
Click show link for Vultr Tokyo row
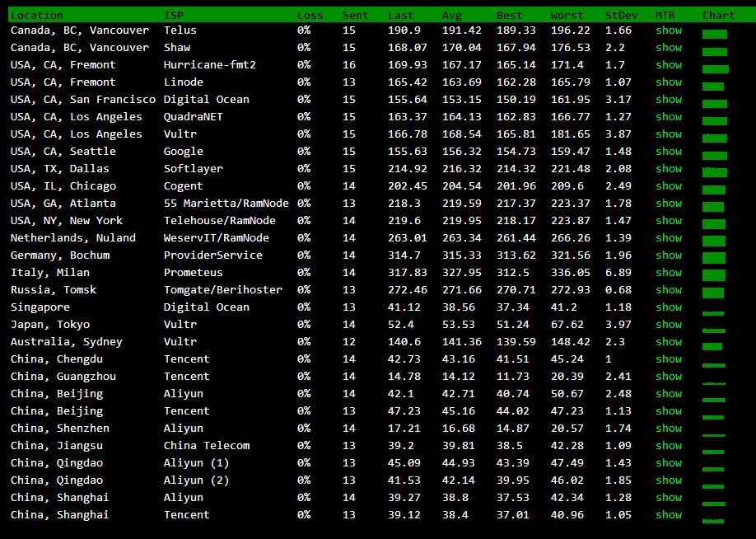668,325
